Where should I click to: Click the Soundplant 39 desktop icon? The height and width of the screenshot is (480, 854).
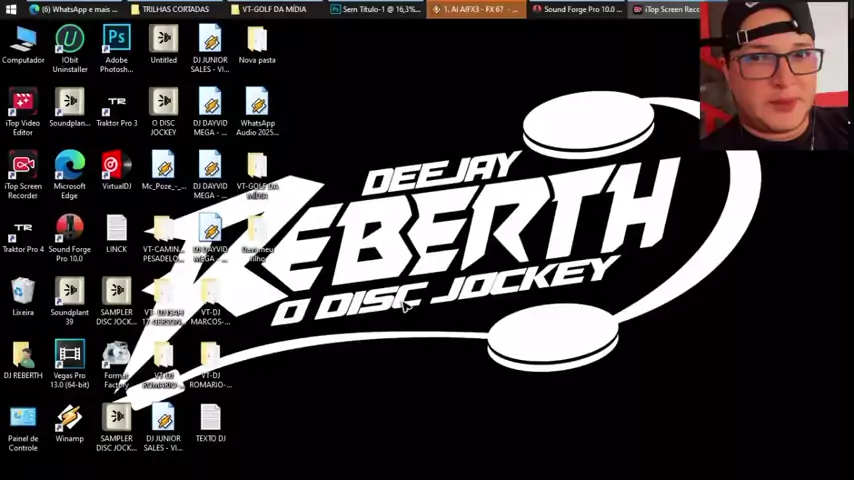tap(69, 292)
